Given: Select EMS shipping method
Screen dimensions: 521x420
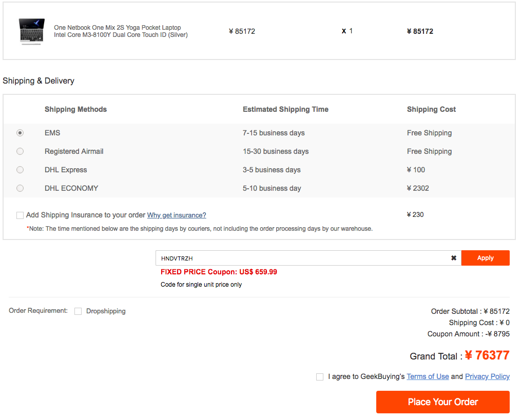Looking at the screenshot, I should pyautogui.click(x=20, y=133).
